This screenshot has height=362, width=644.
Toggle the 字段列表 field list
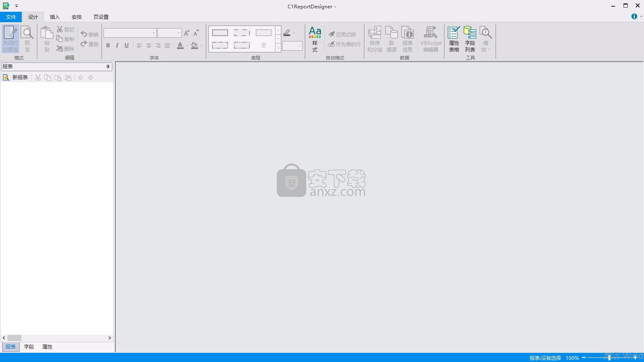pos(470,39)
